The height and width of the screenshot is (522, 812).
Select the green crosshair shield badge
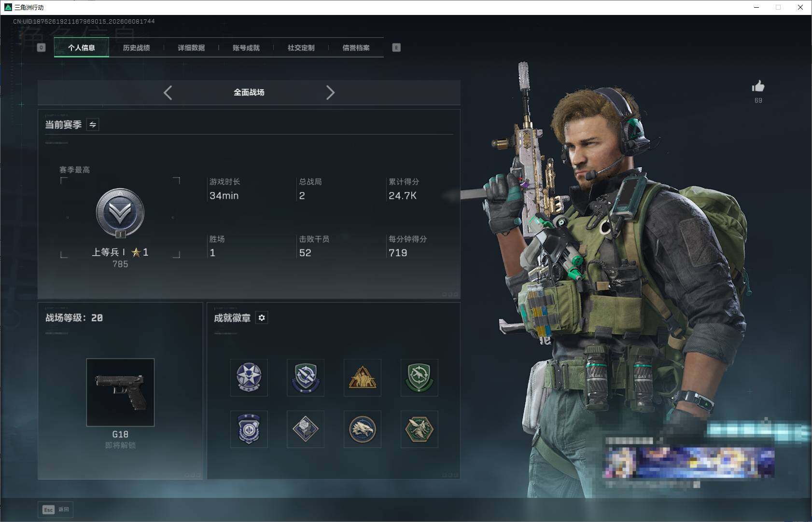pos(420,378)
